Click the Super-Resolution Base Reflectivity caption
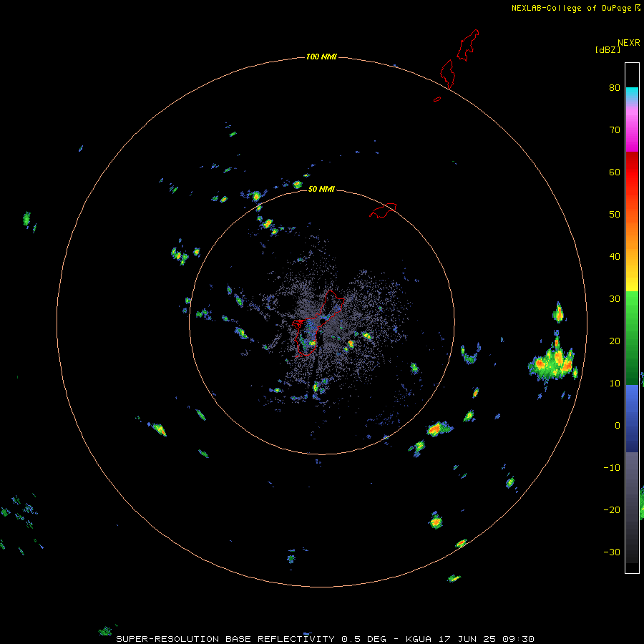This screenshot has width=644, height=644. point(325,639)
